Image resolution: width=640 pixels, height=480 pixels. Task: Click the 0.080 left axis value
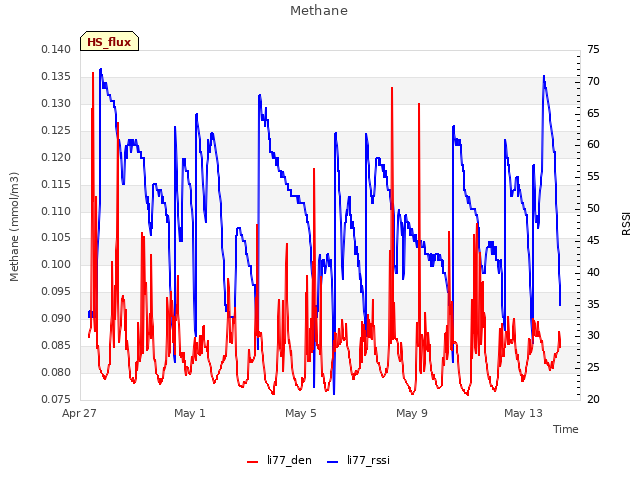point(56,372)
